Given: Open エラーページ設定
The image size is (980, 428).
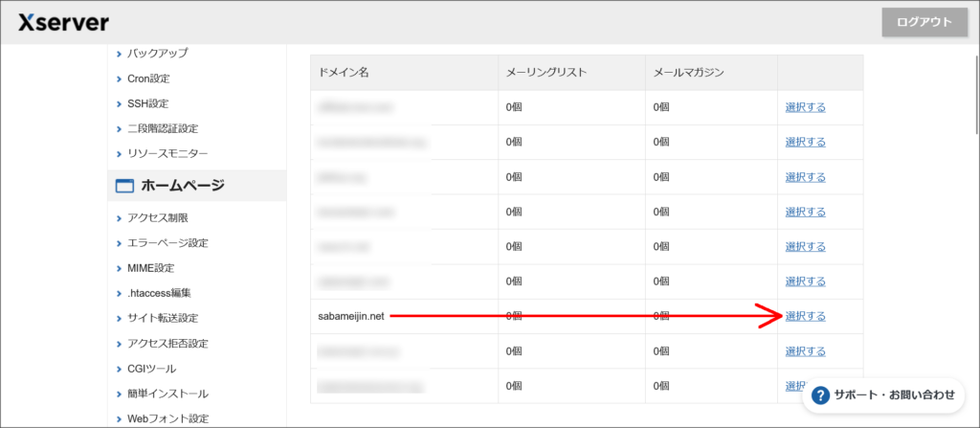Looking at the screenshot, I should click(x=167, y=243).
